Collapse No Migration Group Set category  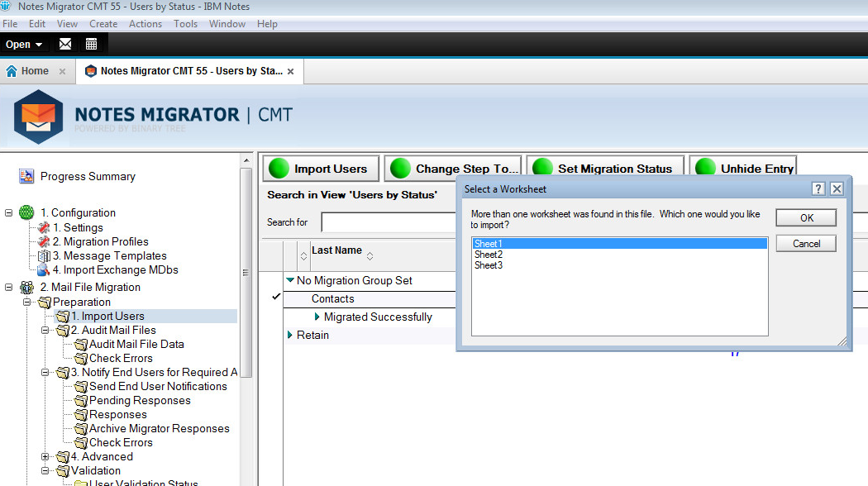pos(290,280)
